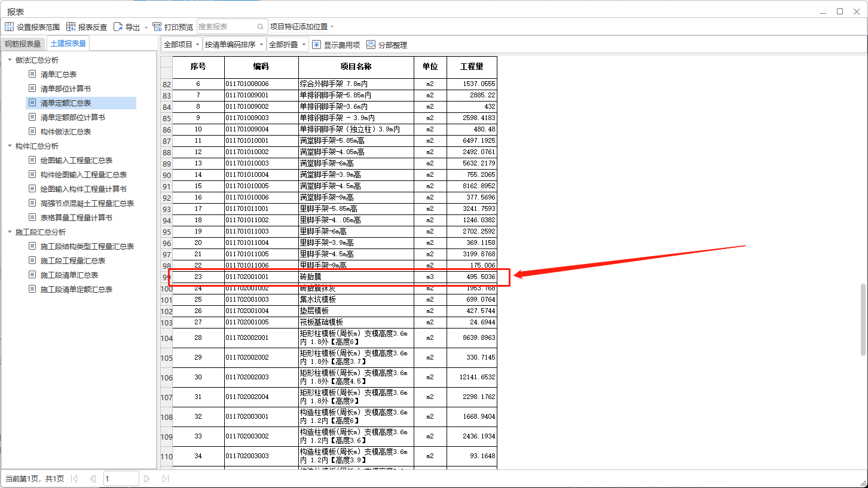The height and width of the screenshot is (488, 868).
Task: Click the 工程量 column header
Action: click(472, 67)
